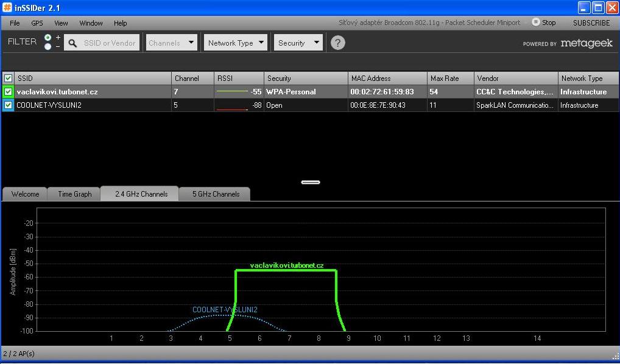Sort by the Vendor column header
The width and height of the screenshot is (620, 364).
click(516, 79)
